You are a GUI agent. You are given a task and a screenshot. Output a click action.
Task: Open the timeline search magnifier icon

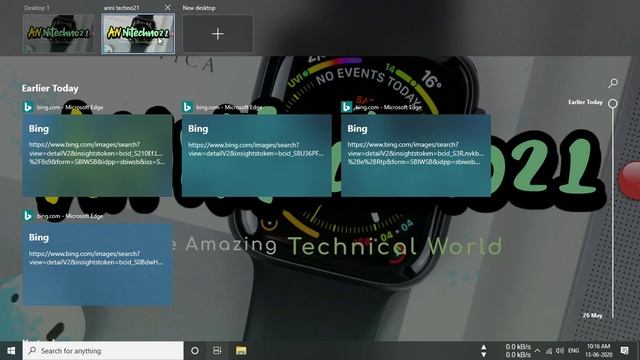point(613,83)
